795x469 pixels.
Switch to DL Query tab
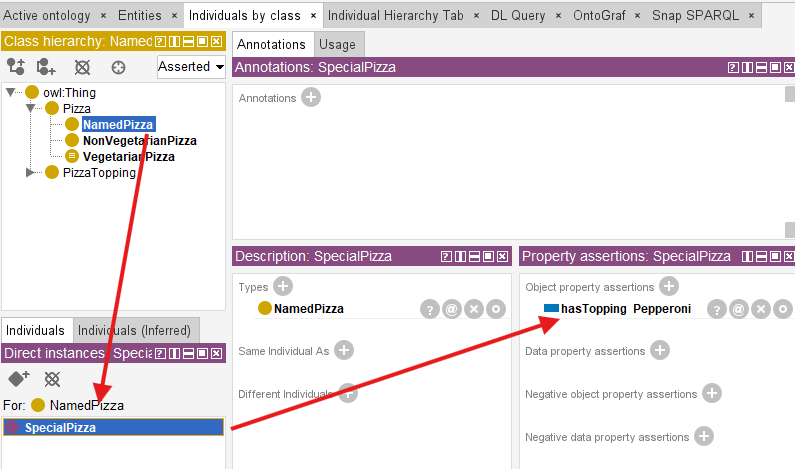pyautogui.click(x=518, y=16)
